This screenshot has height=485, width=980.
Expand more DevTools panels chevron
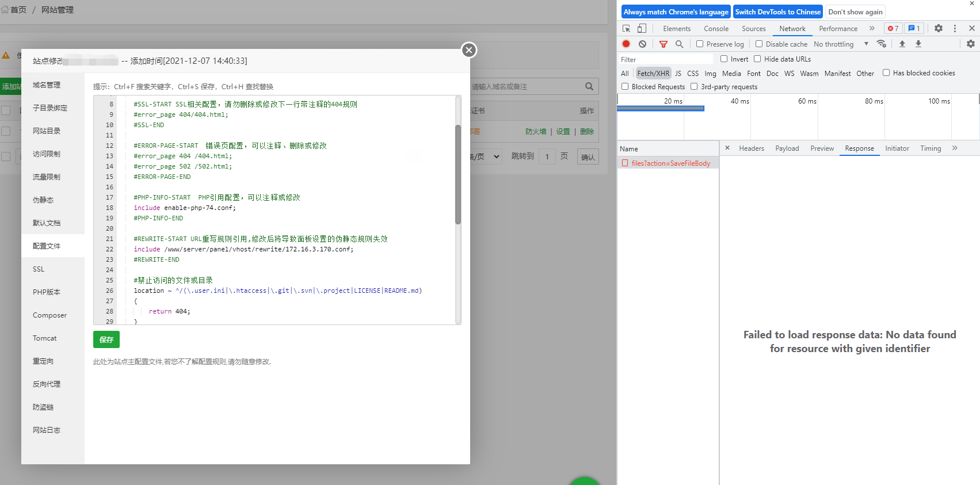(x=872, y=28)
